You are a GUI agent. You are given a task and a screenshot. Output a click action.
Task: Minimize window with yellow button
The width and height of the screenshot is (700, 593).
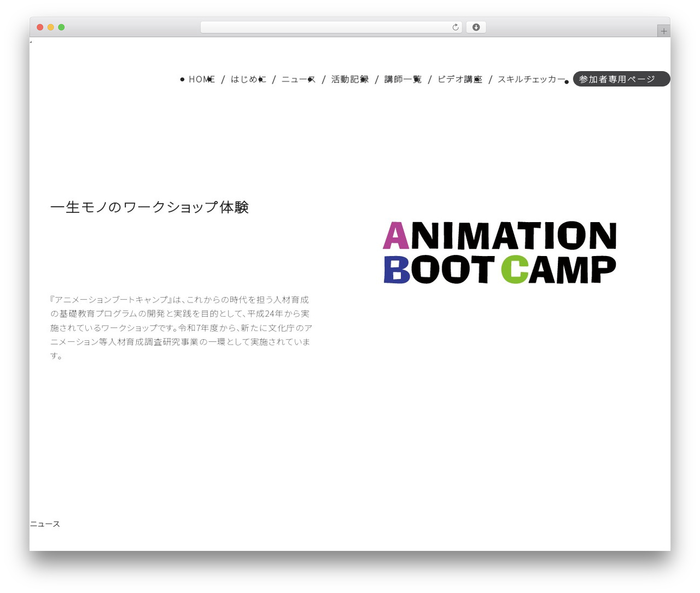tap(51, 27)
